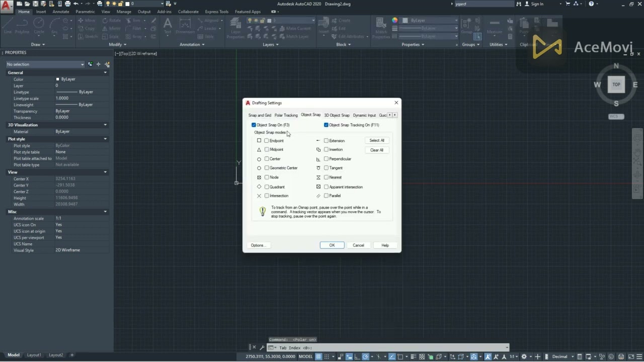Switch to the Polar Tracking tab
The width and height of the screenshot is (644, 362).
pyautogui.click(x=286, y=115)
